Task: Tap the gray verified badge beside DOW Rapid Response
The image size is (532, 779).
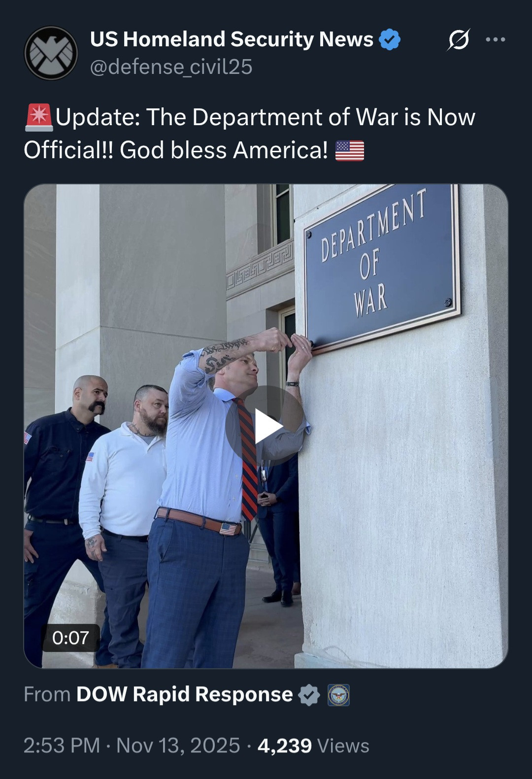Action: tap(309, 695)
